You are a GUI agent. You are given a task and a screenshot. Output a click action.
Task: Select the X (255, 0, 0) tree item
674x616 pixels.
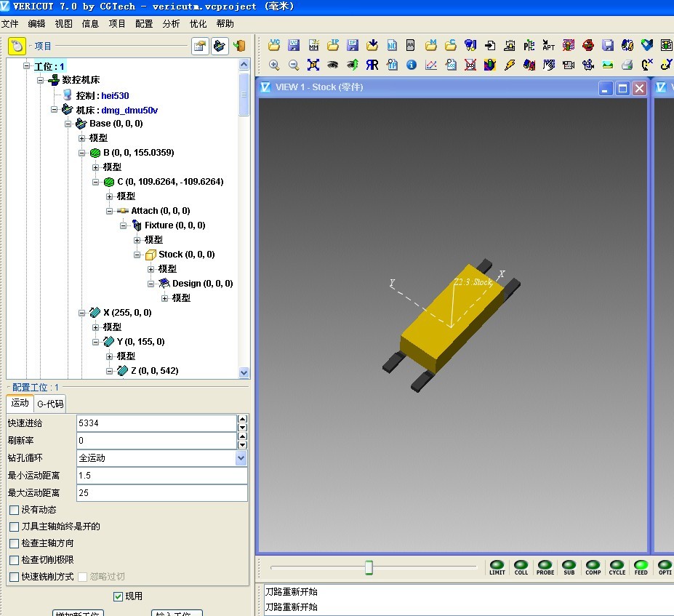click(x=127, y=313)
